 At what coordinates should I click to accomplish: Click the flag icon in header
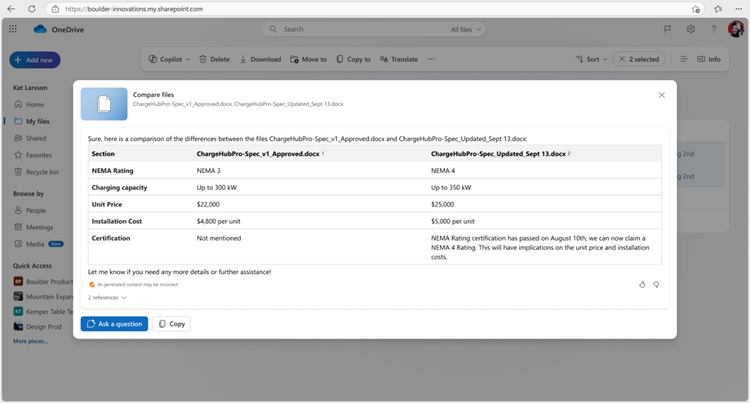(667, 29)
